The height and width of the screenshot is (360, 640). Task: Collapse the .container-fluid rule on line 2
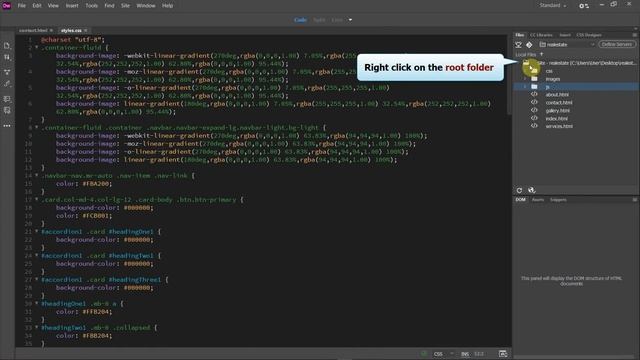tap(36, 47)
